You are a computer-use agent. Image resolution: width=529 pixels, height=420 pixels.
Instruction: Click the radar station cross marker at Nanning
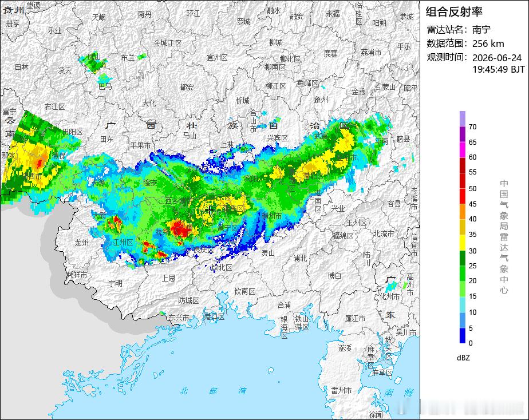tap(210, 210)
